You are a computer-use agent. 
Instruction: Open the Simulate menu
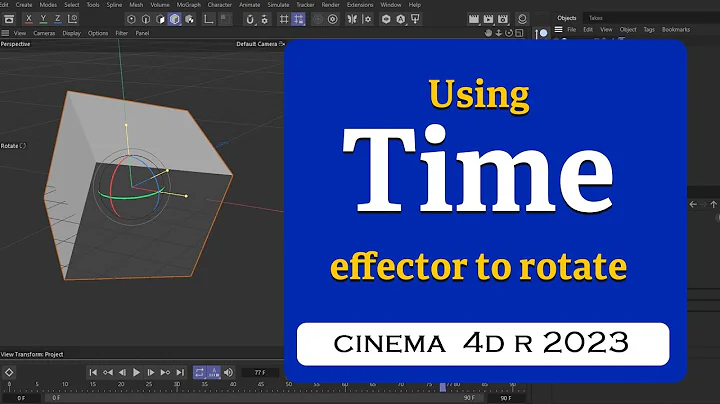(278, 5)
